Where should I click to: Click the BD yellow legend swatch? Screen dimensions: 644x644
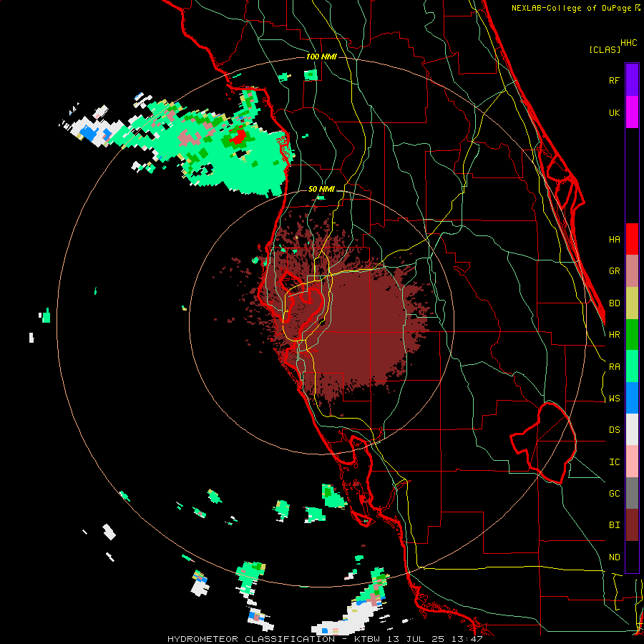tap(632, 303)
